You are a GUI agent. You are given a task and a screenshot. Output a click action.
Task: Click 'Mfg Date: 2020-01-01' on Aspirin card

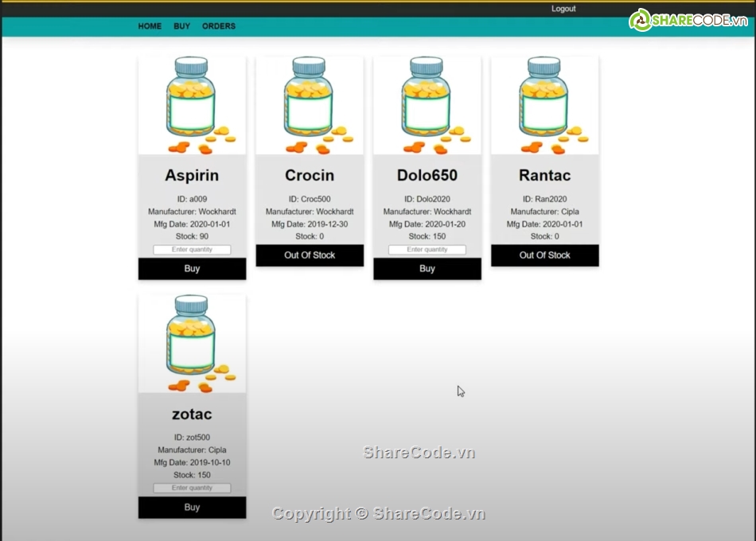192,224
